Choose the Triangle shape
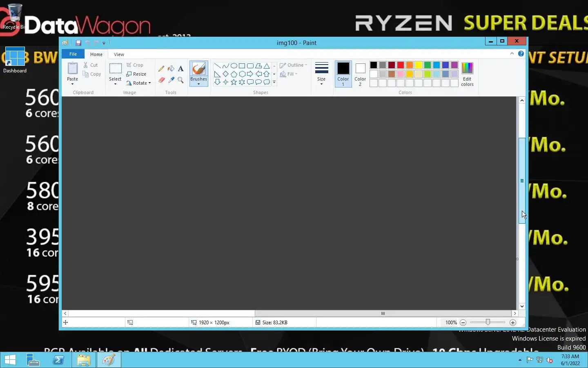Image resolution: width=588 pixels, height=368 pixels. (x=266, y=65)
